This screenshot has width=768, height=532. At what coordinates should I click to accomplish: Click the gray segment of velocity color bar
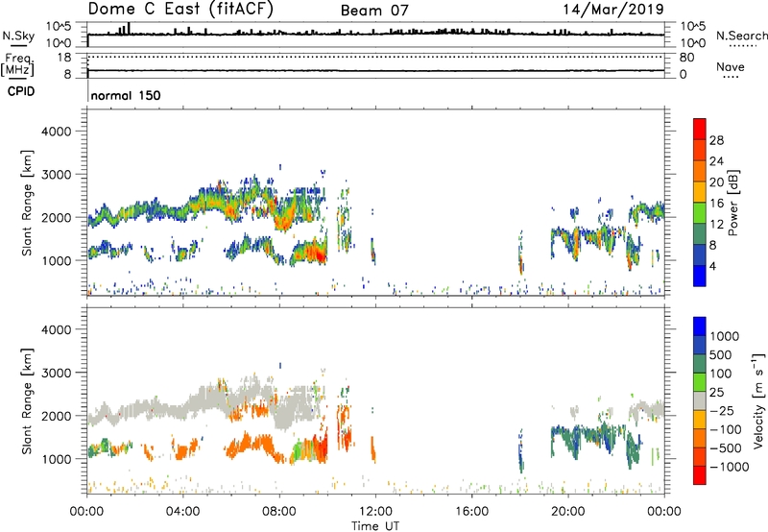(700, 401)
